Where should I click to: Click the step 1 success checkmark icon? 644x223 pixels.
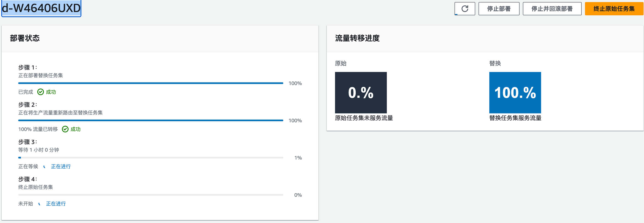[40, 92]
